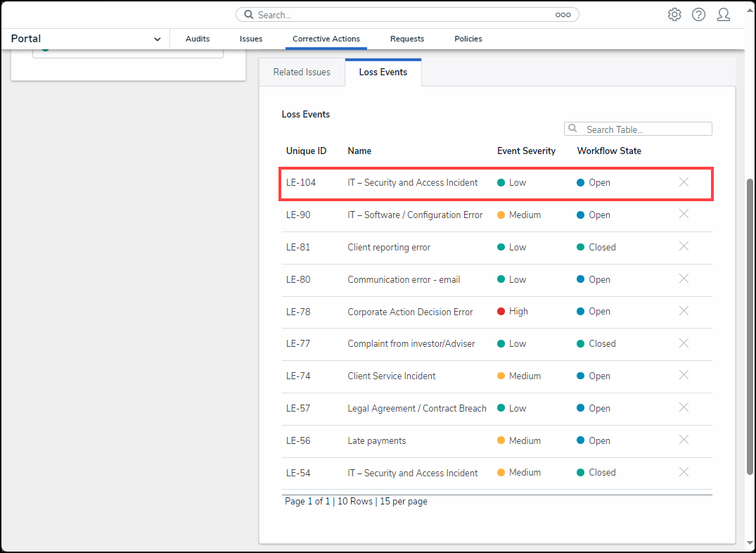Open the Audits menu item
The image size is (756, 553).
point(198,39)
